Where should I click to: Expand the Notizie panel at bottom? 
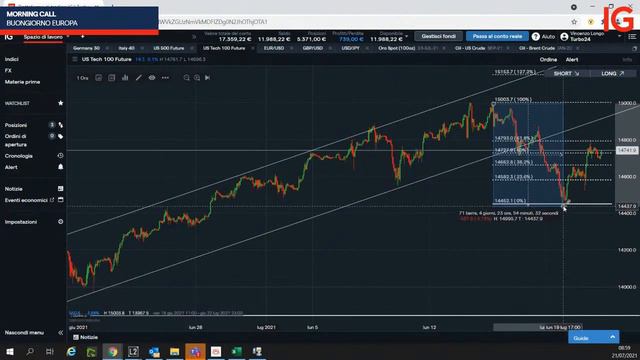[86, 338]
